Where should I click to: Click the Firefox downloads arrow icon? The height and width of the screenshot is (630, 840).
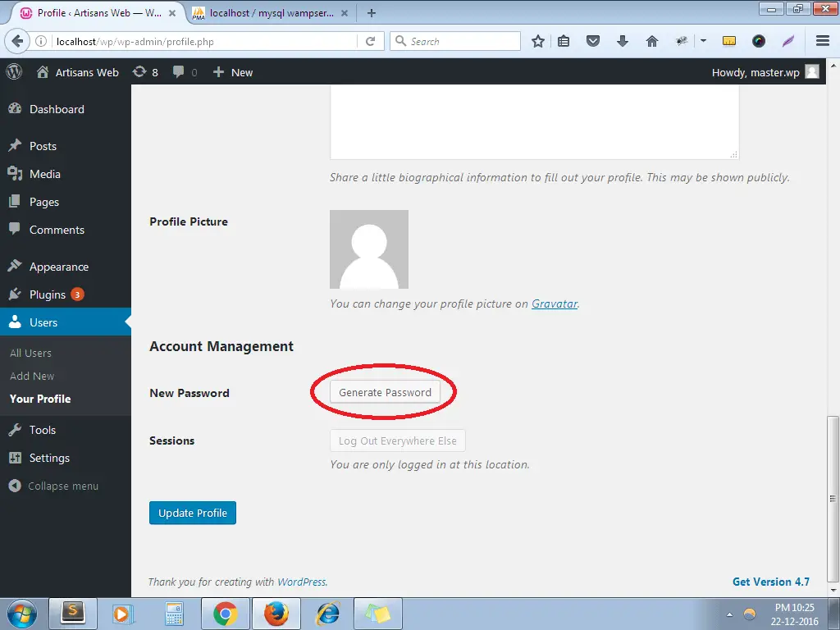(623, 41)
